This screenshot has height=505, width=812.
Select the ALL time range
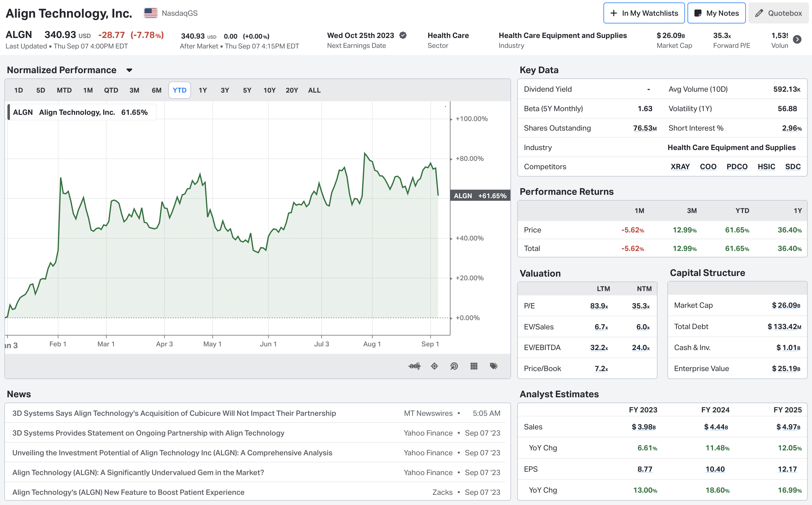coord(314,90)
